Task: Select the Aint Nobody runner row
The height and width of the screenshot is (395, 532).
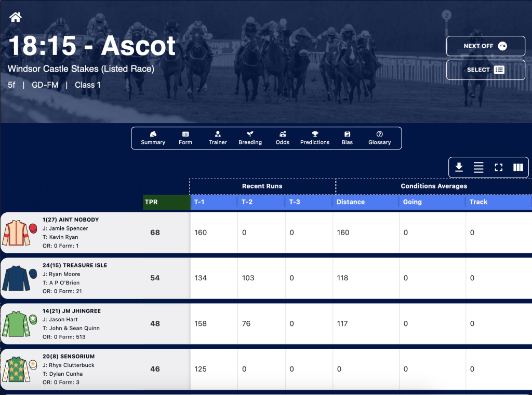Action: click(x=266, y=233)
